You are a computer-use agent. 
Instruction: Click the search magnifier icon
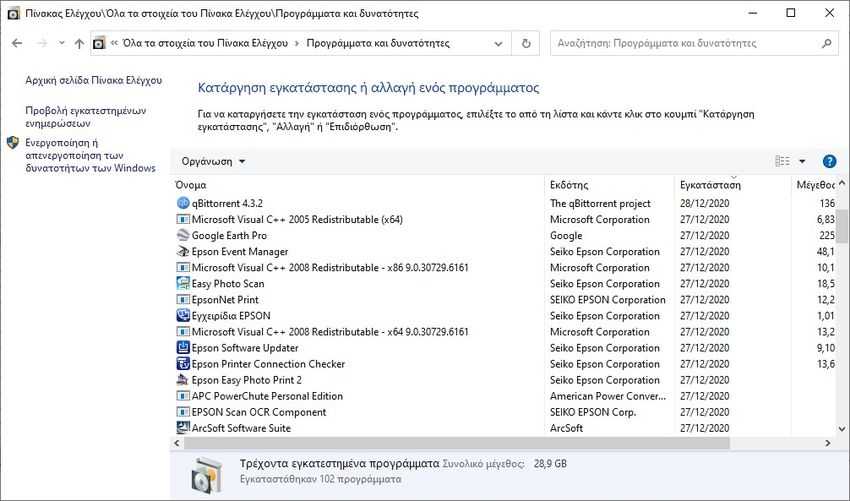coord(826,43)
